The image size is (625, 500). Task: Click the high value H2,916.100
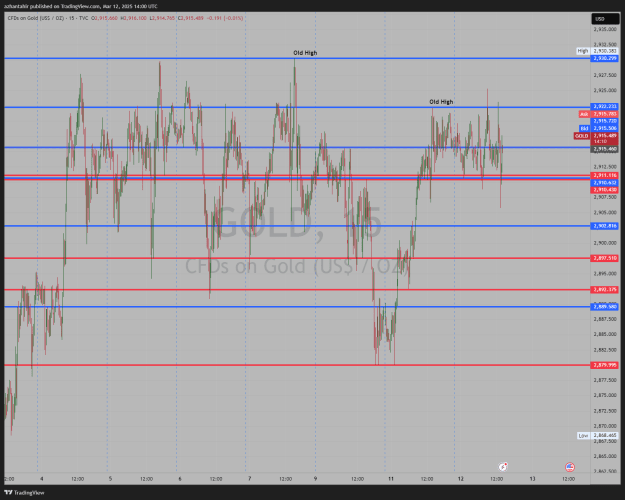point(133,18)
